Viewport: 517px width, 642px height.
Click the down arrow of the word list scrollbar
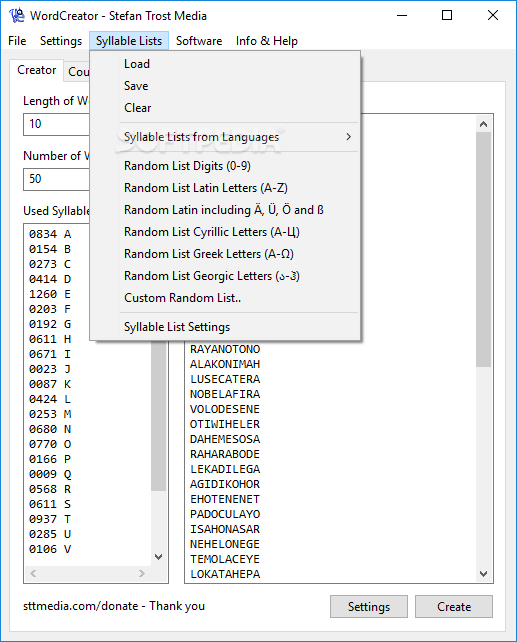(x=483, y=574)
